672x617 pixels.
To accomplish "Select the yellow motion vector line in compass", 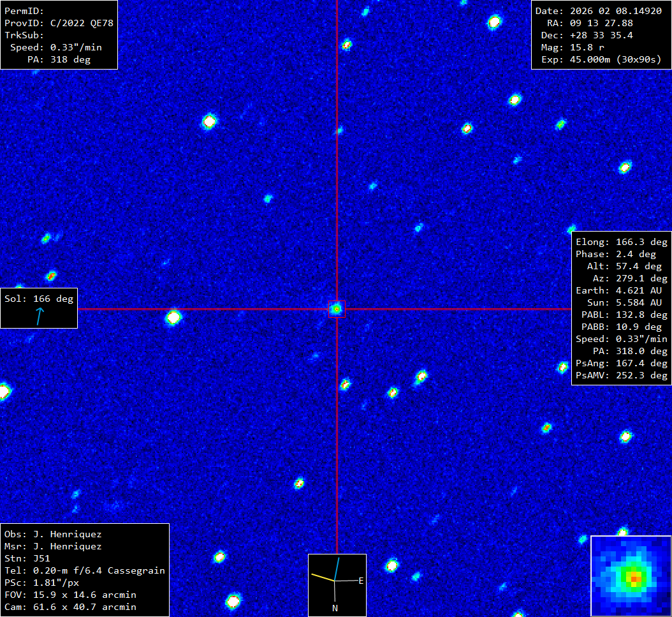I will pyautogui.click(x=323, y=577).
